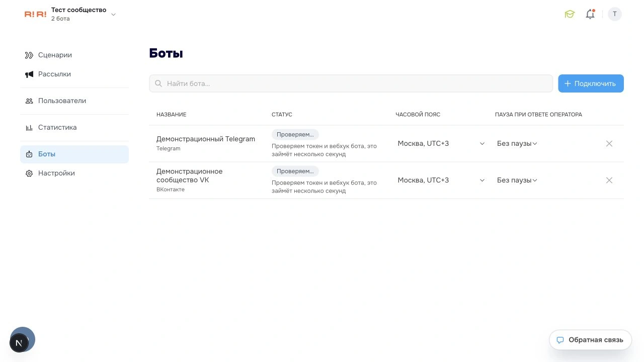Go to Сценарии section
This screenshot has height=362, width=644.
[x=74, y=55]
